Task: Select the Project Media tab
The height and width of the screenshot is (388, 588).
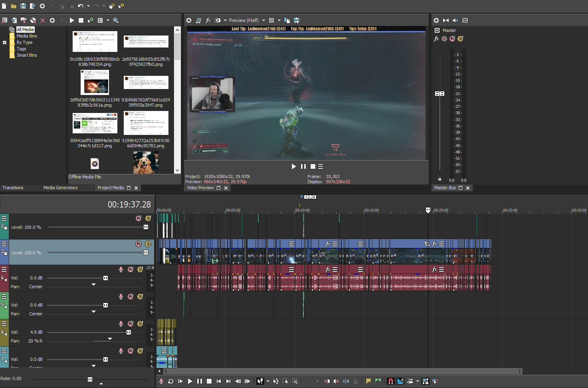Action: click(111, 188)
